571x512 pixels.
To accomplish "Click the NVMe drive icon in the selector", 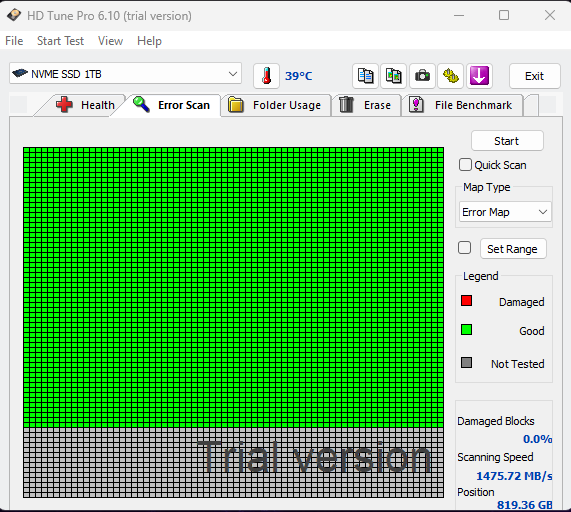I will pyautogui.click(x=20, y=73).
